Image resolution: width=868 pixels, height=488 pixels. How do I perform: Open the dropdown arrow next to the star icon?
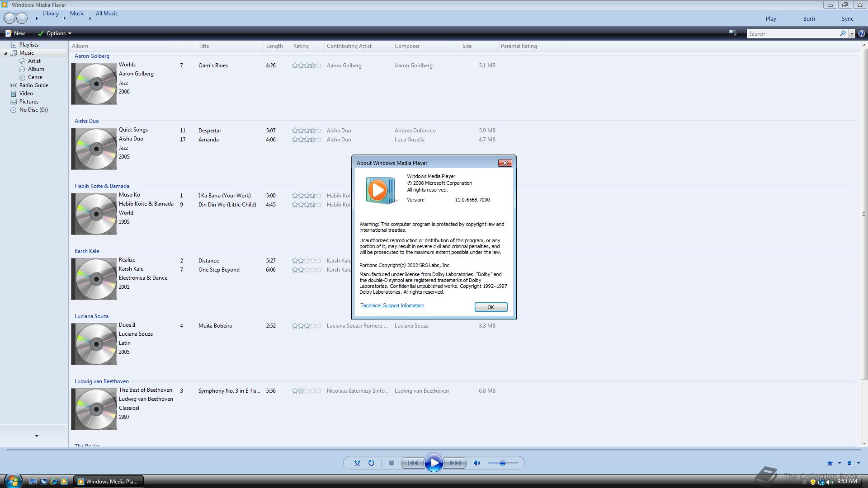point(840,463)
